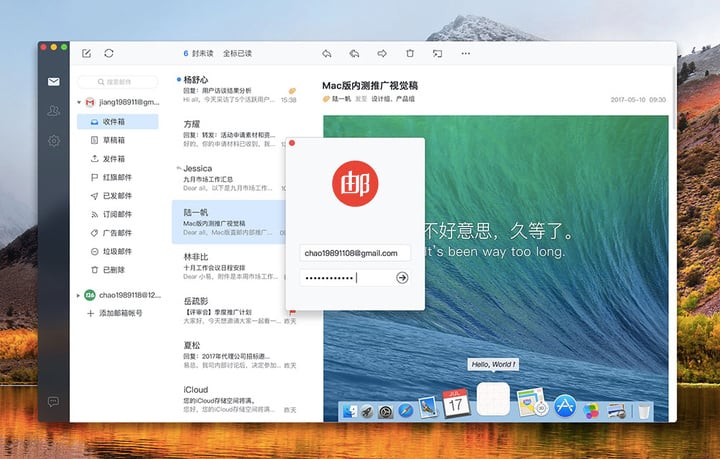Submit login with the arrow button
The image size is (720, 459).
402,278
